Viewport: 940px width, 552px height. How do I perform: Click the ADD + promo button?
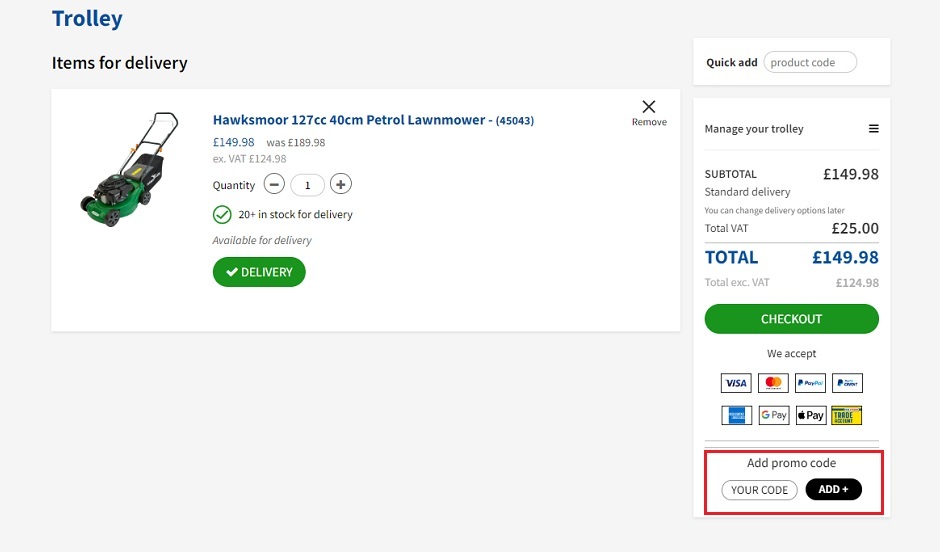tap(833, 490)
